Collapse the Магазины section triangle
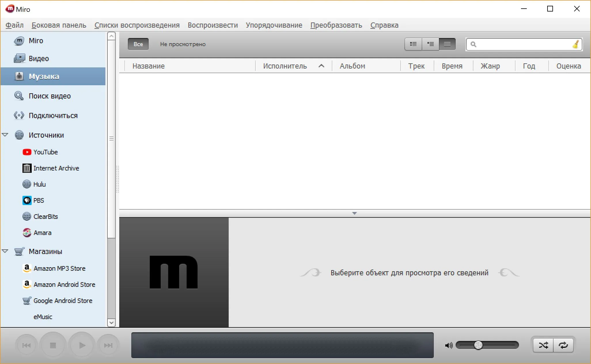The image size is (591, 364). coord(5,251)
